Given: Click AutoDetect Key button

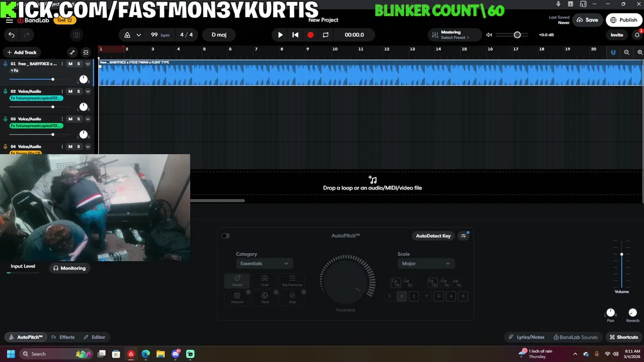Looking at the screenshot, I should 433,236.
